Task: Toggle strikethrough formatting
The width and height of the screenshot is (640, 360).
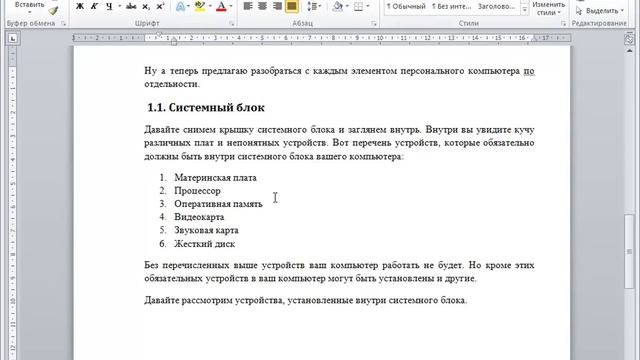Action: click(x=131, y=6)
